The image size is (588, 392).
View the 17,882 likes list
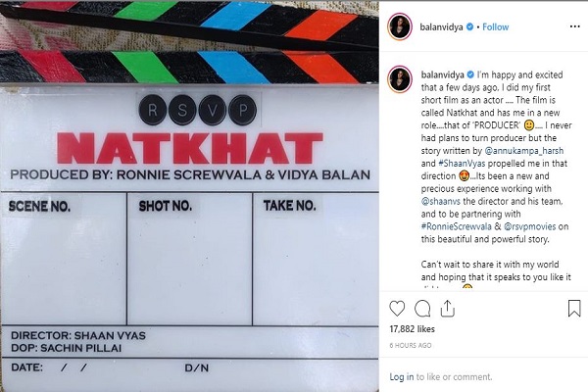[x=412, y=329]
